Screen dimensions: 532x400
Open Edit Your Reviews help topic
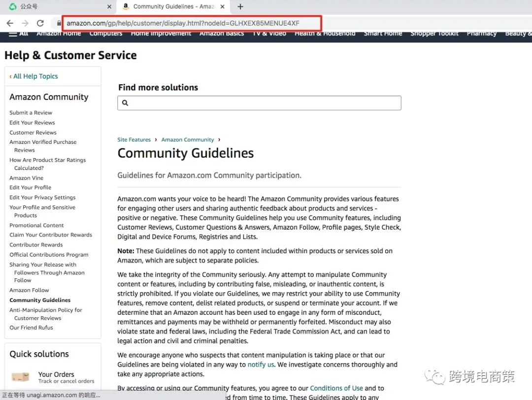click(x=32, y=123)
